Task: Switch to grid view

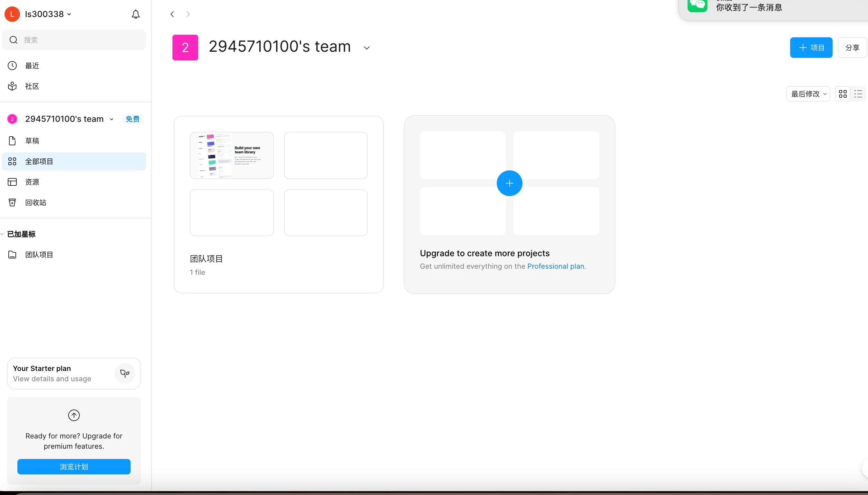Action: (843, 94)
